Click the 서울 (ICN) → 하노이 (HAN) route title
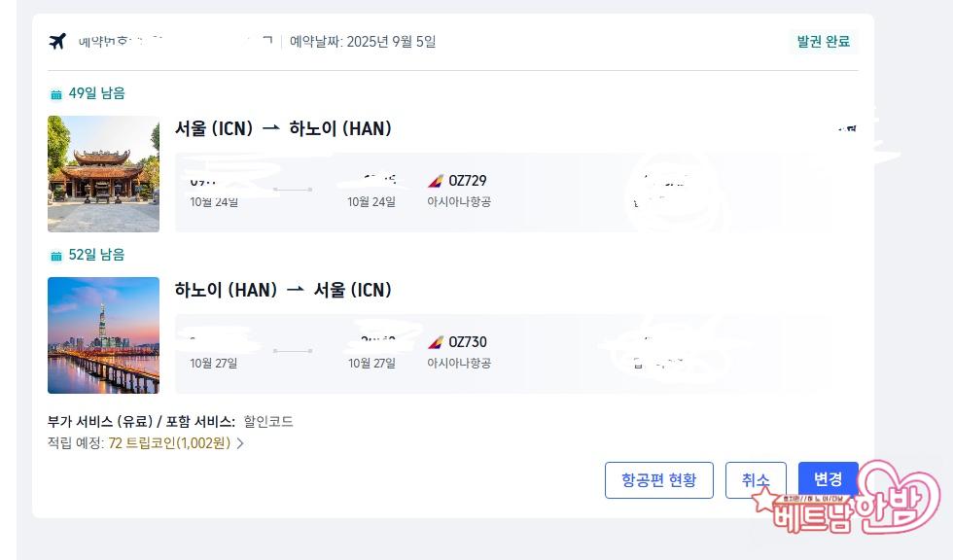953x560 pixels. 283,128
